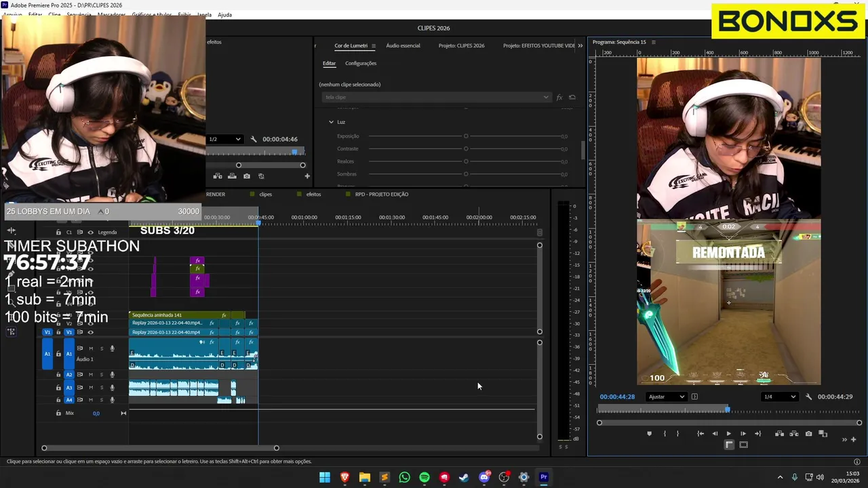The width and height of the screenshot is (868, 488).
Task: Open the tela clipe dropdown
Action: [x=436, y=97]
